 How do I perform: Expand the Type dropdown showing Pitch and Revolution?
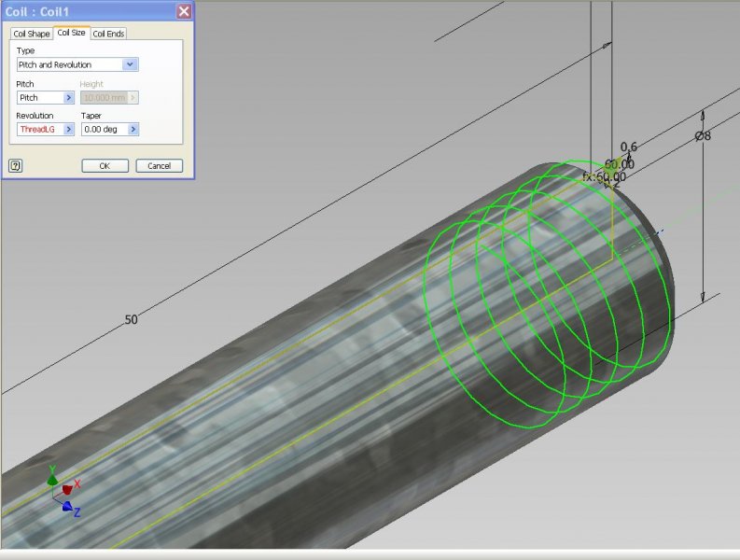tap(131, 64)
